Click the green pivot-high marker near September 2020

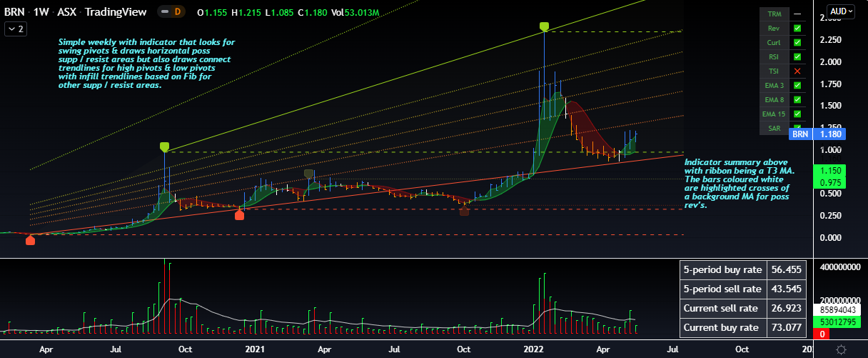pos(165,147)
